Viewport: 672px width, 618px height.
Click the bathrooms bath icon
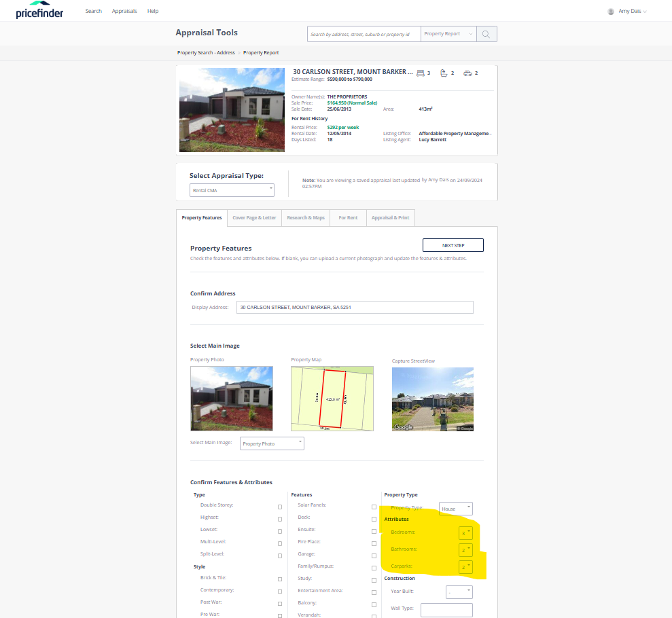(x=444, y=73)
